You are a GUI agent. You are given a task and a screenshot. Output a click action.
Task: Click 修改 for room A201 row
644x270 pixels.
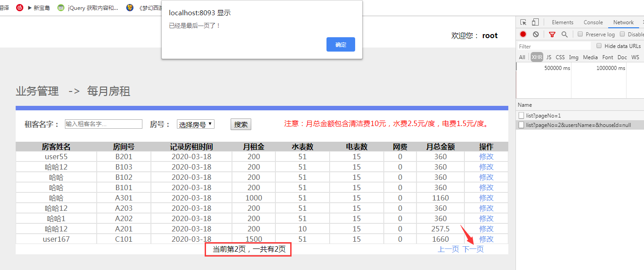tap(486, 229)
